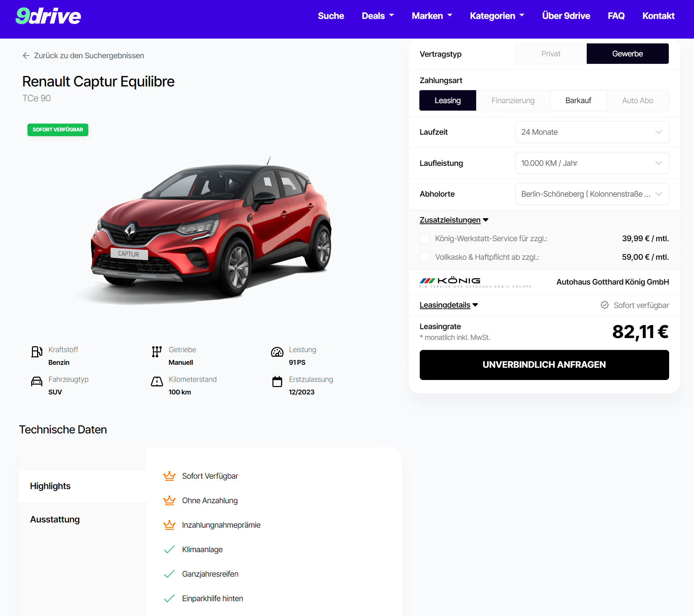
Task: Click the 39,99 € / mtl. price
Action: tap(645, 239)
